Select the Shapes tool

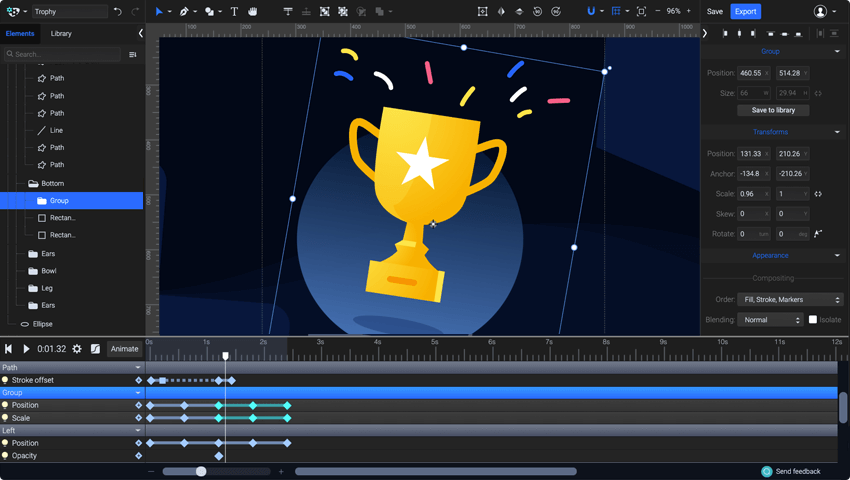click(x=209, y=11)
